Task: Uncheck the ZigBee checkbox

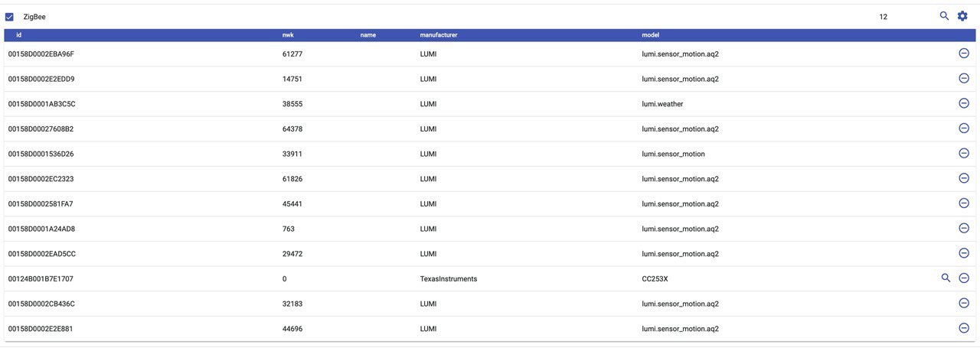Action: (x=9, y=17)
